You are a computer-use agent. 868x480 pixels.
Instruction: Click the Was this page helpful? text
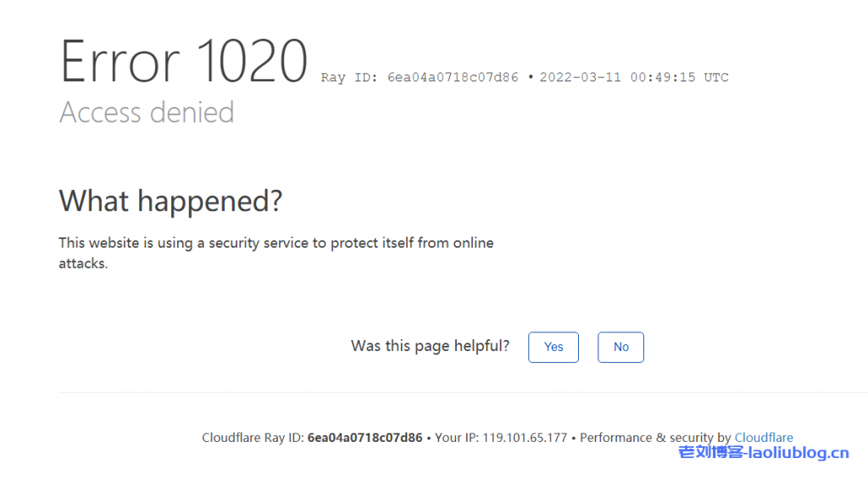pyautogui.click(x=431, y=346)
